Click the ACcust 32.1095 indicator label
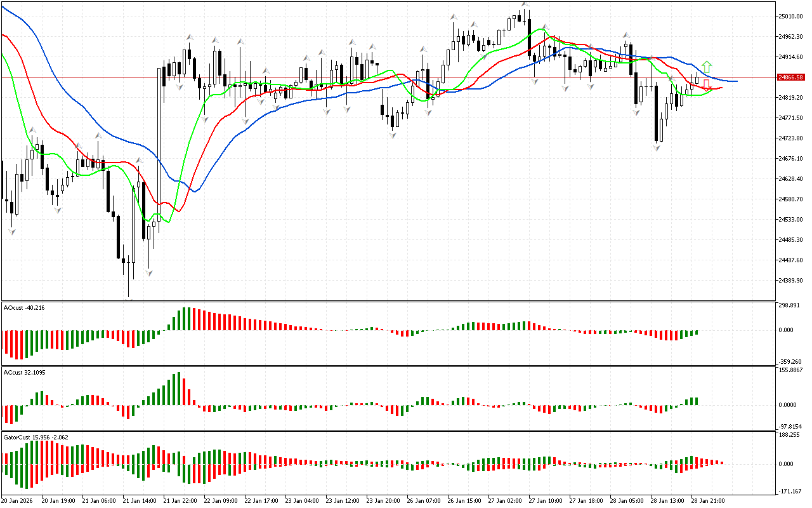 click(24, 372)
